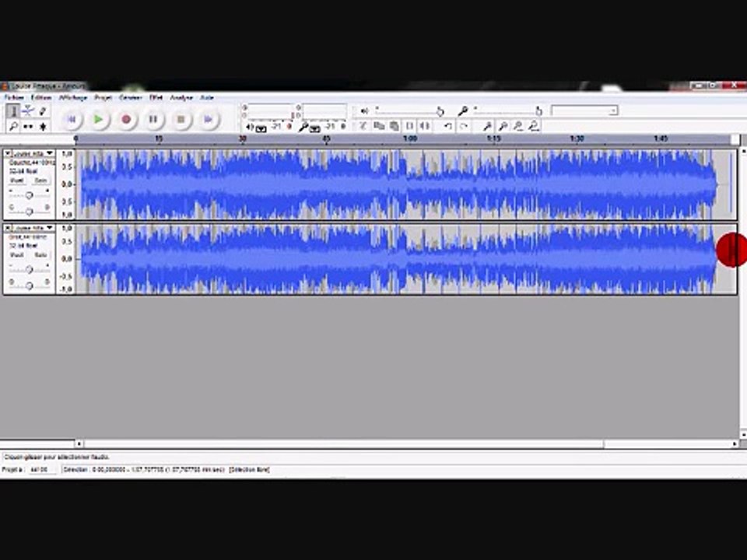
Task: Toggle Muet on the first track
Action: tap(16, 180)
